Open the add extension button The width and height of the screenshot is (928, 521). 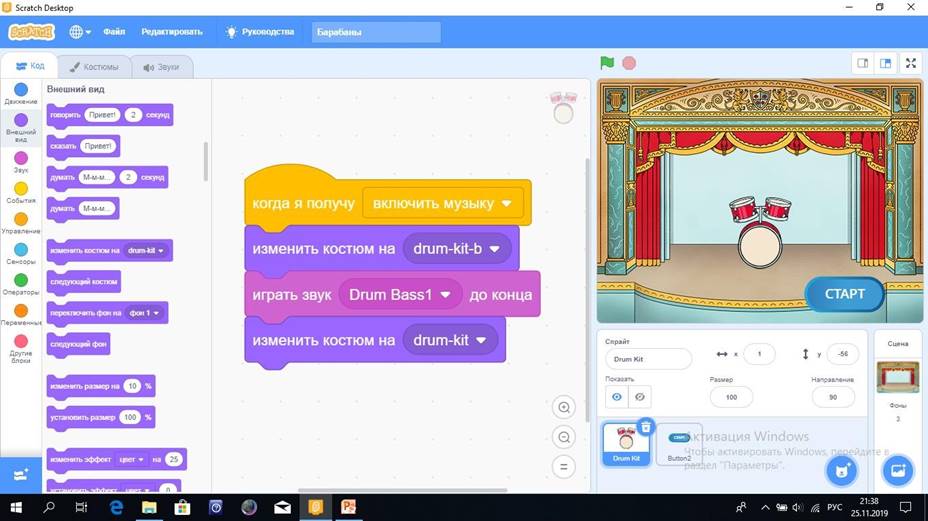[21, 474]
